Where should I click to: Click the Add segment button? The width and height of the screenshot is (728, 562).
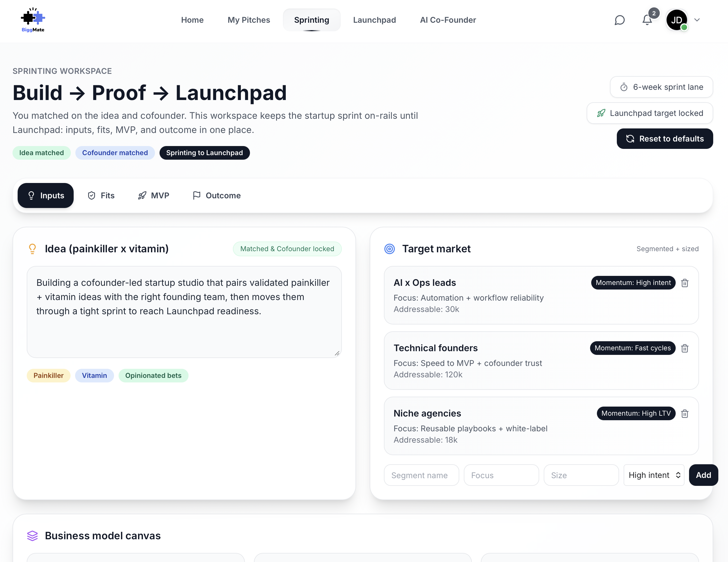tap(703, 475)
